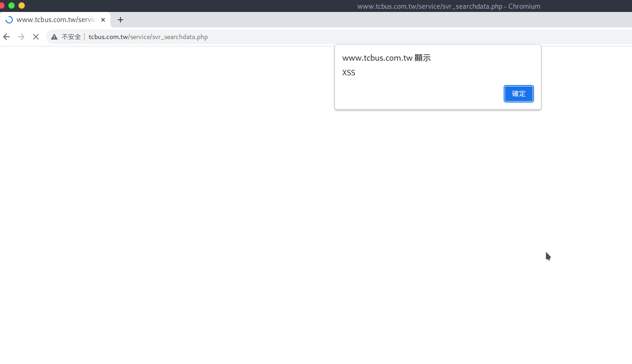Focus the address bar URL tcbus.com.tw/service/svr_searchdata.php
This screenshot has width=632, height=364.
point(148,37)
